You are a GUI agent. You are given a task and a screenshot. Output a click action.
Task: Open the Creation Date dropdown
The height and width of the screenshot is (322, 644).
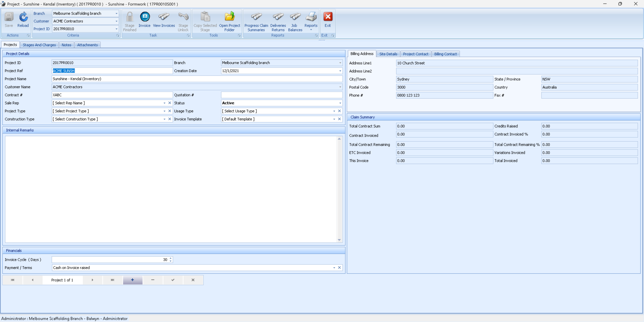(x=340, y=71)
